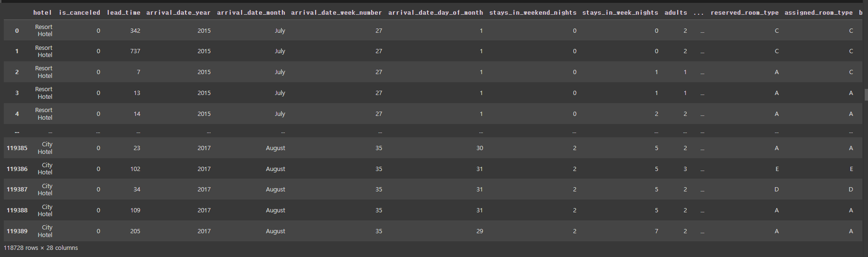Select row index 4
Image resolution: width=868 pixels, height=257 pixels.
click(x=17, y=114)
